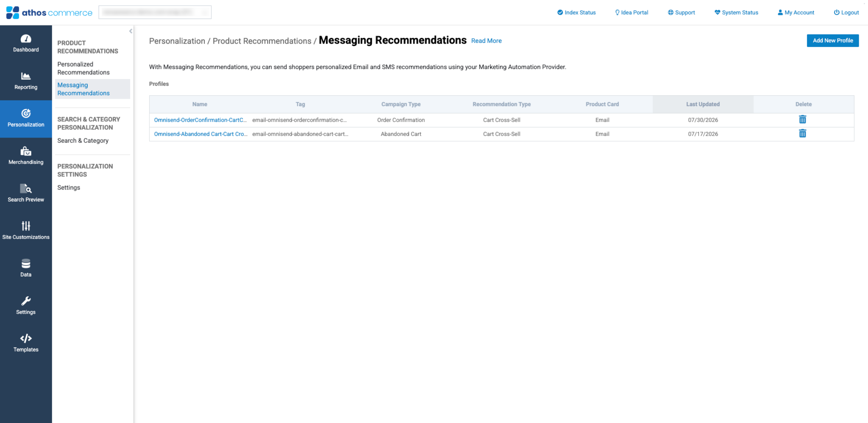Open Search & Category submenu item
The height and width of the screenshot is (423, 868).
(83, 141)
